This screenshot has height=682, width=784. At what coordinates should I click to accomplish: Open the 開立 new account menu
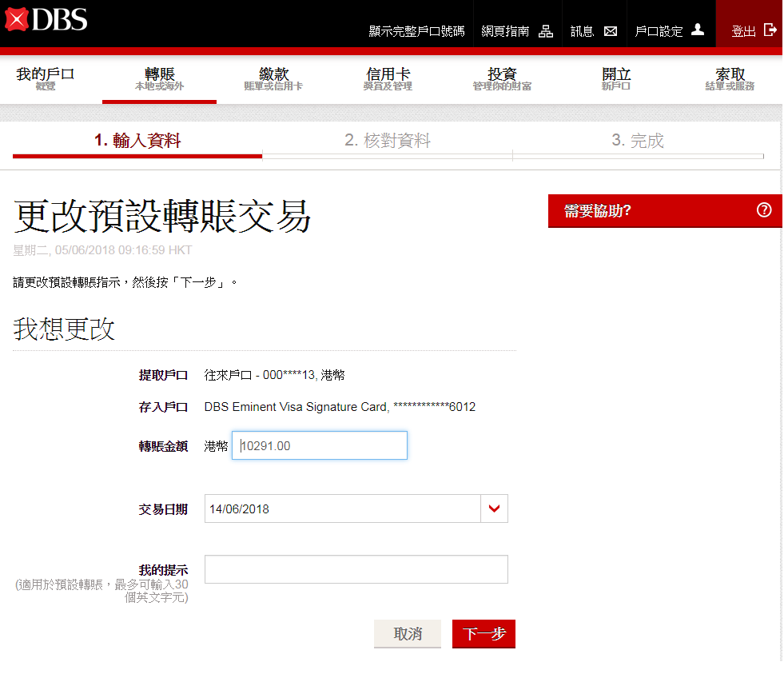[x=616, y=79]
